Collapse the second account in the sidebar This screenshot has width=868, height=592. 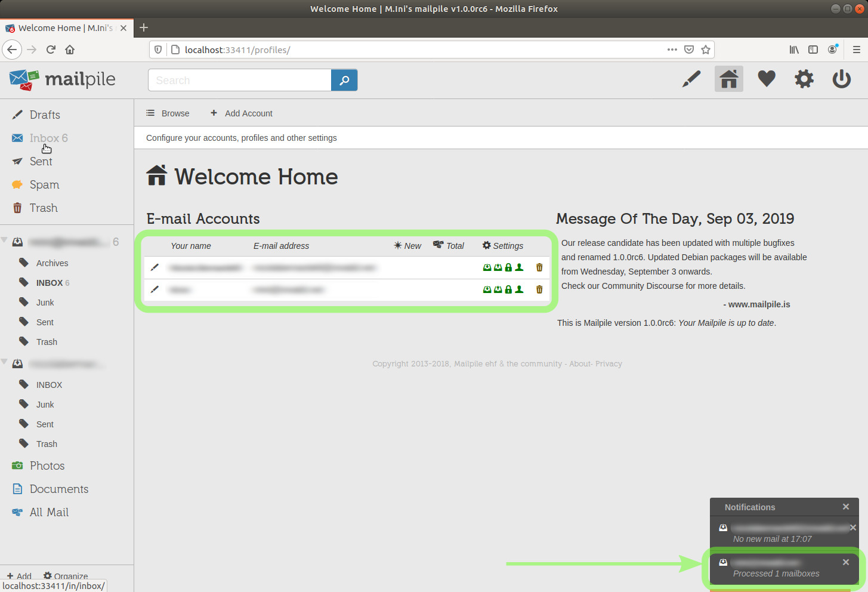click(4, 362)
